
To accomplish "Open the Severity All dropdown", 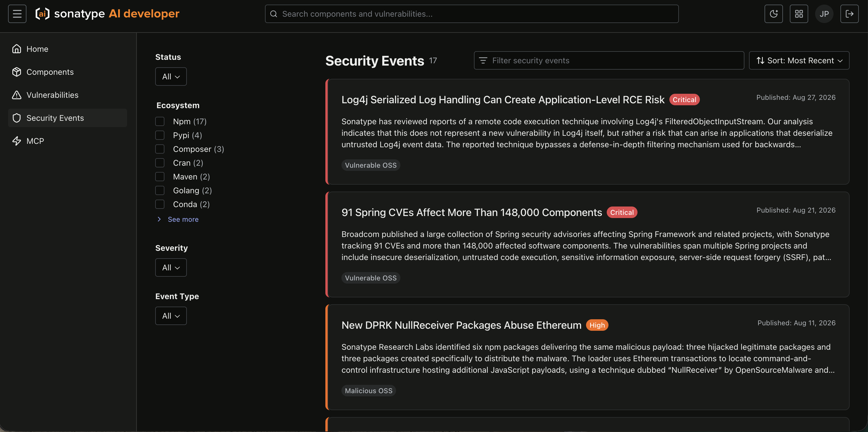I will coord(171,267).
